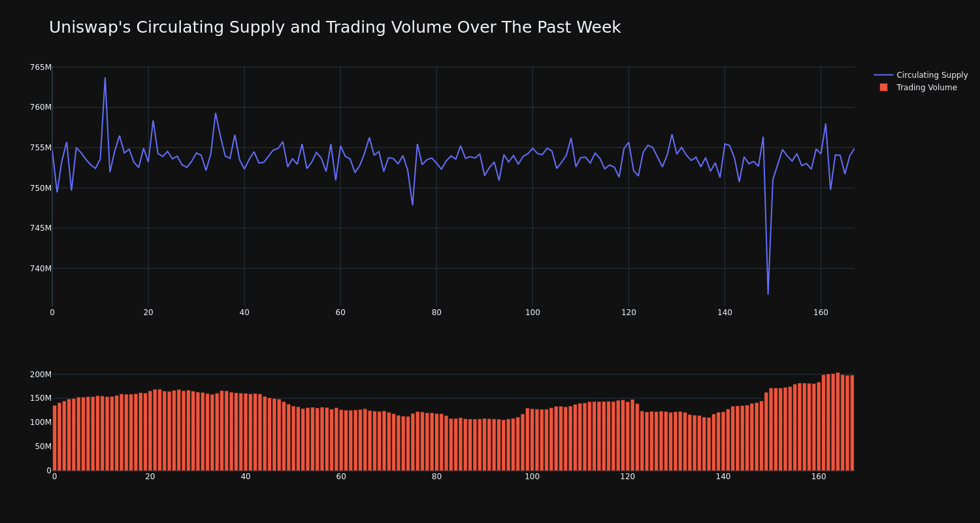The image size is (980, 523).
Task: Click the supply line dip near hour 75
Action: tap(412, 205)
